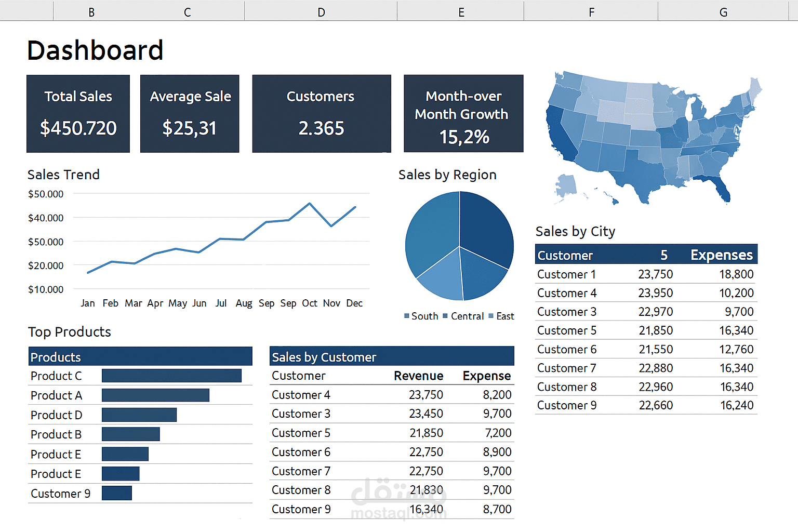Click the Average Sale KPI card
Viewport: 798px width, 532px height.
[x=190, y=114]
